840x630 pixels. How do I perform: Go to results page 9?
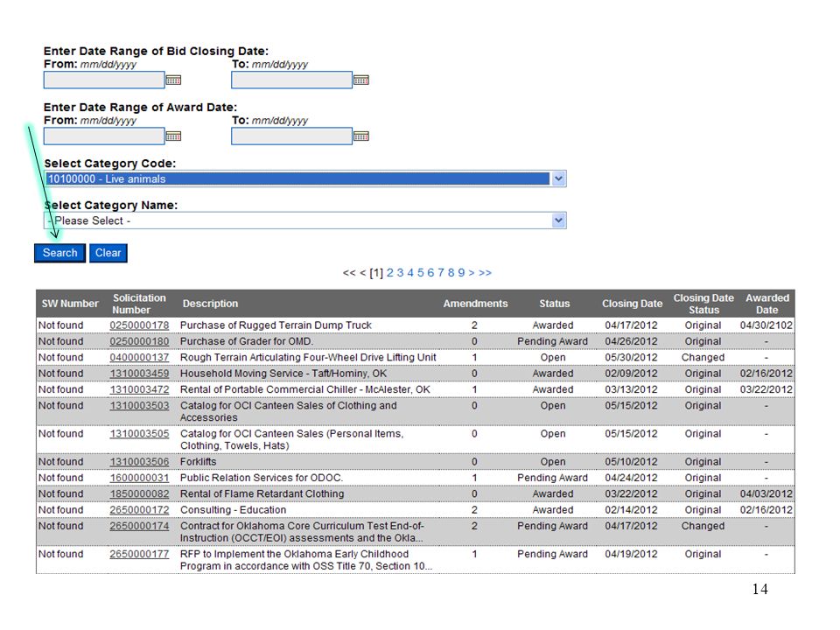461,273
